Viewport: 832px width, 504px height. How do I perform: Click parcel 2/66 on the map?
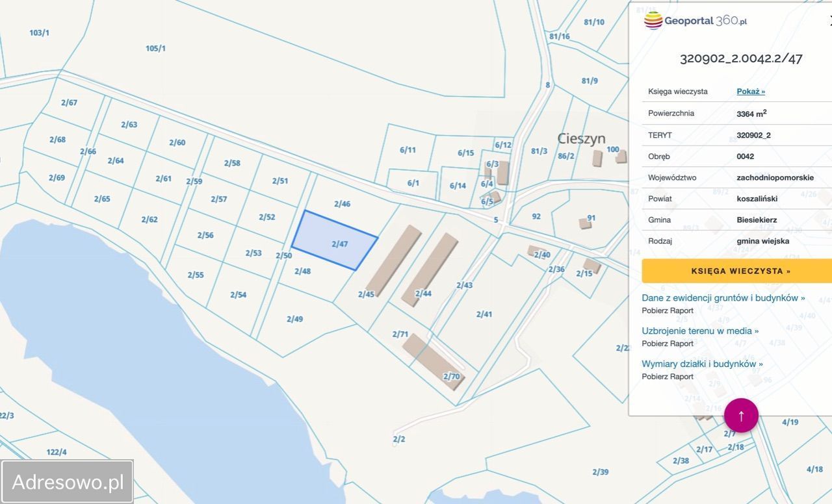click(x=88, y=152)
